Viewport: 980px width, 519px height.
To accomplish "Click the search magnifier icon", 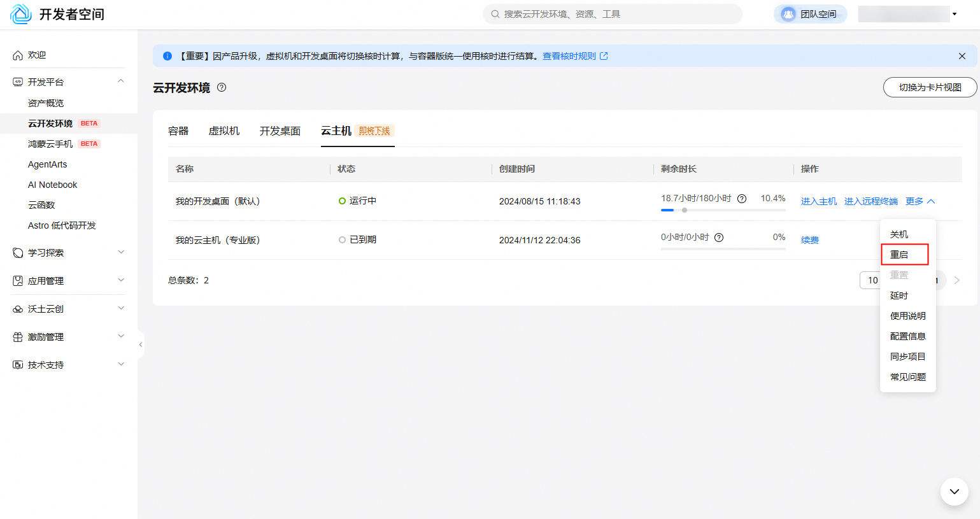I will pos(495,14).
